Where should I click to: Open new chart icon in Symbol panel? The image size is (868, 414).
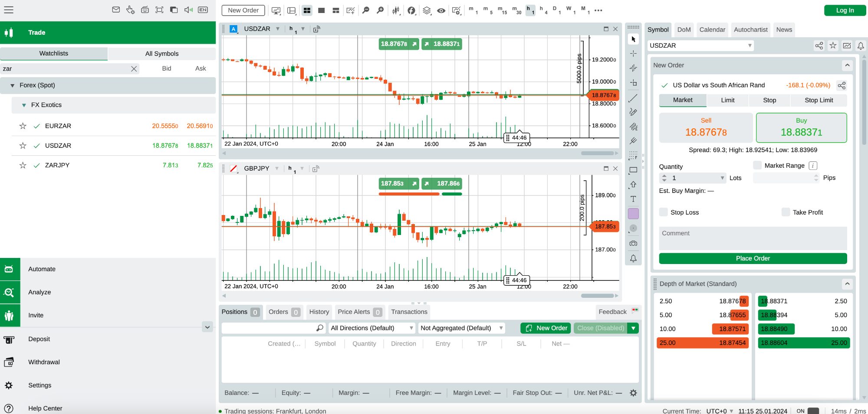click(x=847, y=46)
